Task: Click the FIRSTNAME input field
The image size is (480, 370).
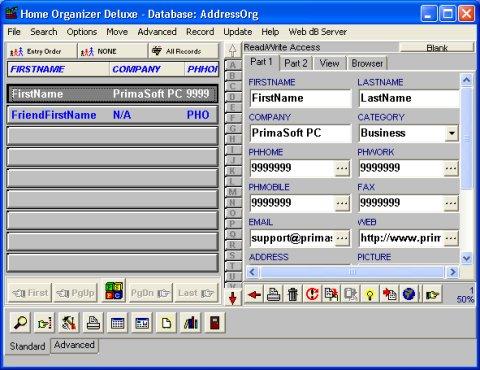Action: (x=300, y=98)
